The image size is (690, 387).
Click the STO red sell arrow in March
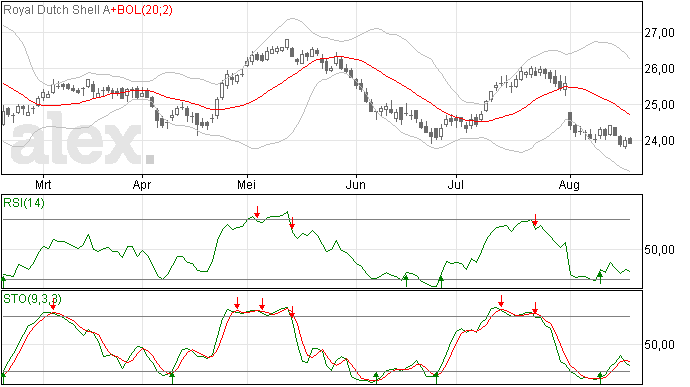pyautogui.click(x=53, y=304)
